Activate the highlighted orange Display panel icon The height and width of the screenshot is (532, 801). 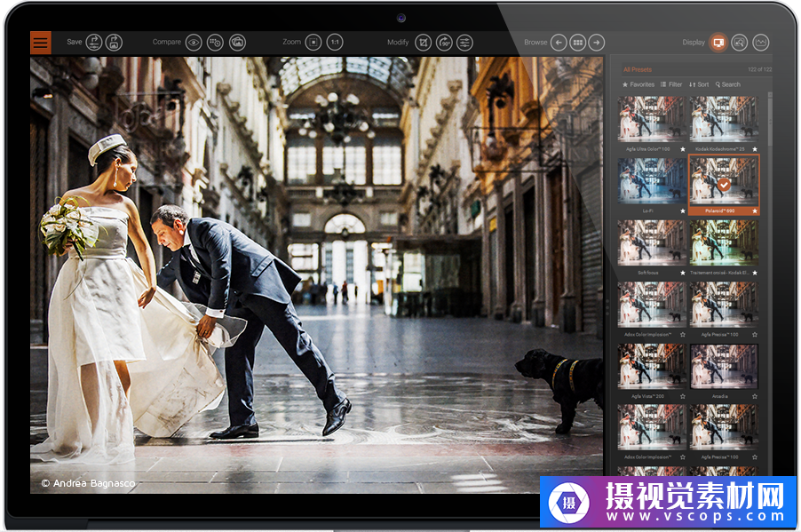pyautogui.click(x=718, y=43)
